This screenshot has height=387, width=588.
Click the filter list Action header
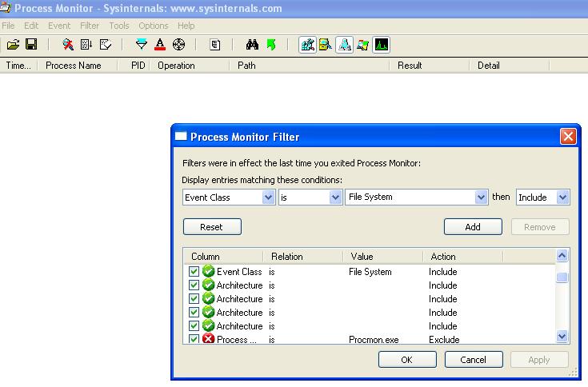click(462, 257)
